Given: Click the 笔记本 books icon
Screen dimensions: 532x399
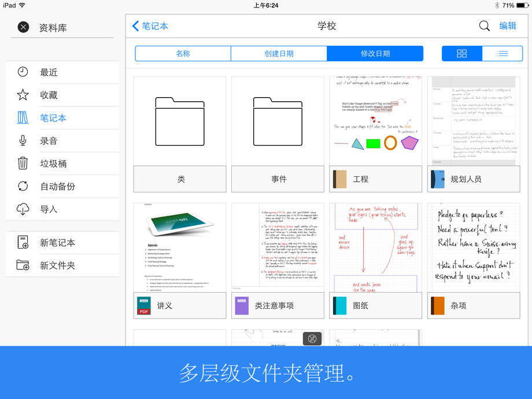Looking at the screenshot, I should point(23,117).
